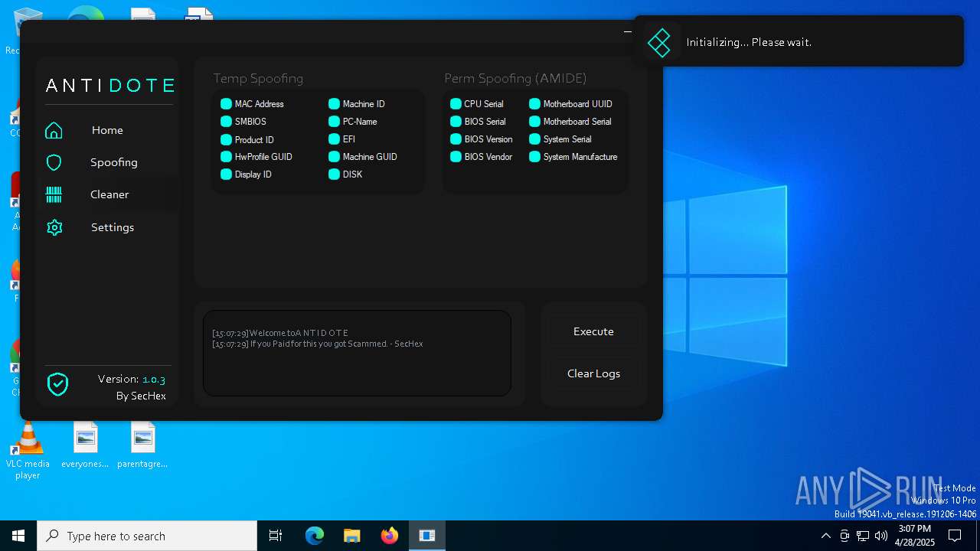
Task: Click the By SecHex credit text
Action: [141, 396]
